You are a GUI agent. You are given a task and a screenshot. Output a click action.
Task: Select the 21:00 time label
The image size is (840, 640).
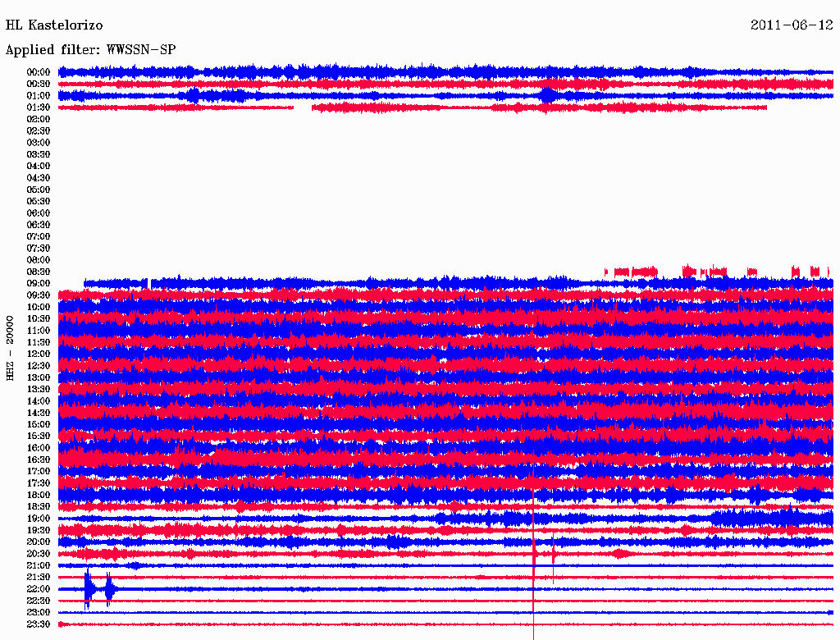click(39, 565)
